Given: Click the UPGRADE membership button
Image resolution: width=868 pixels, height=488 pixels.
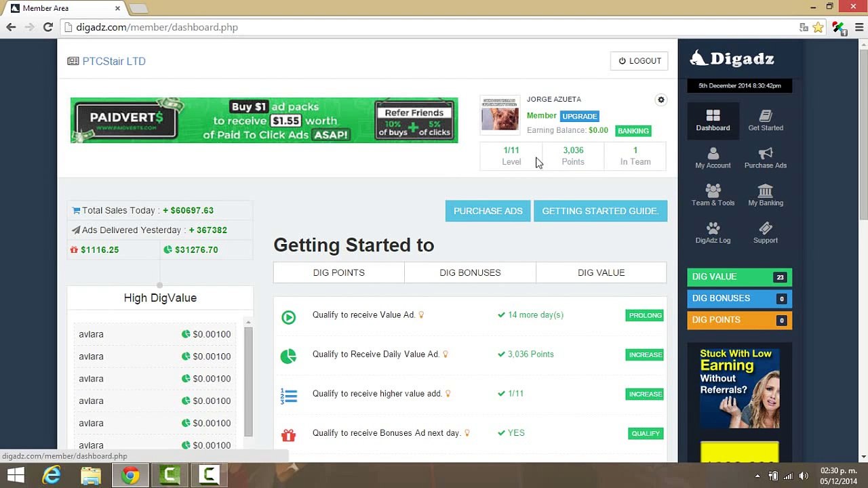Looking at the screenshot, I should (580, 116).
